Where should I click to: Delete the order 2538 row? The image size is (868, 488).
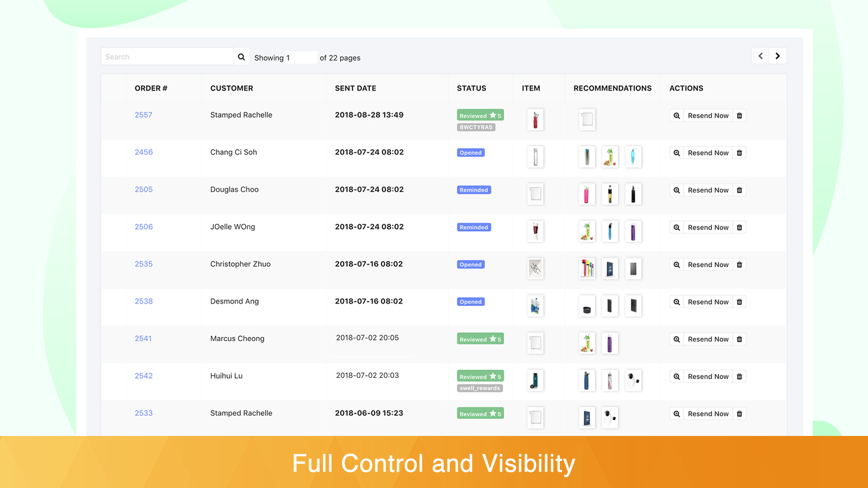[739, 302]
